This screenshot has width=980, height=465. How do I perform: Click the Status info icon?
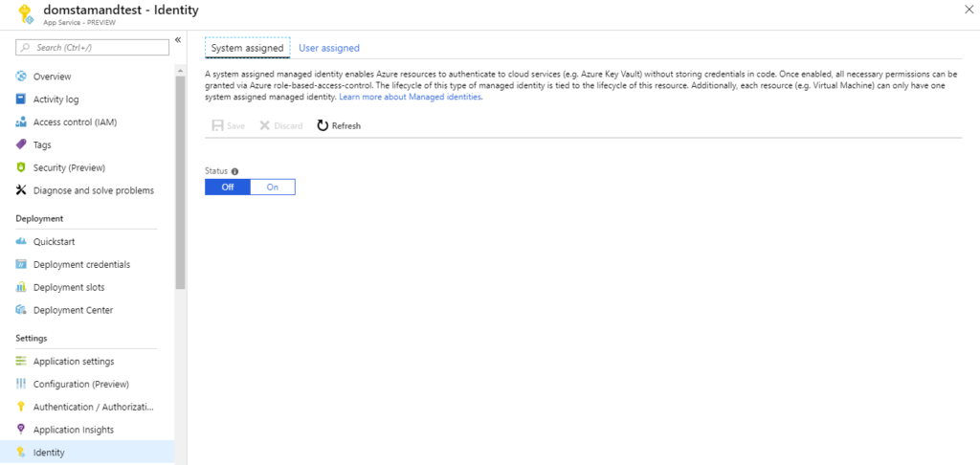(x=235, y=171)
